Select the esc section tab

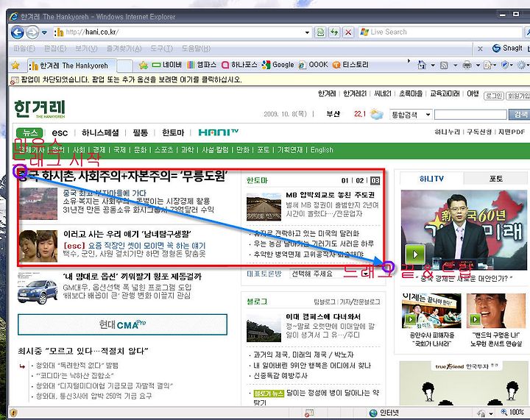point(60,132)
